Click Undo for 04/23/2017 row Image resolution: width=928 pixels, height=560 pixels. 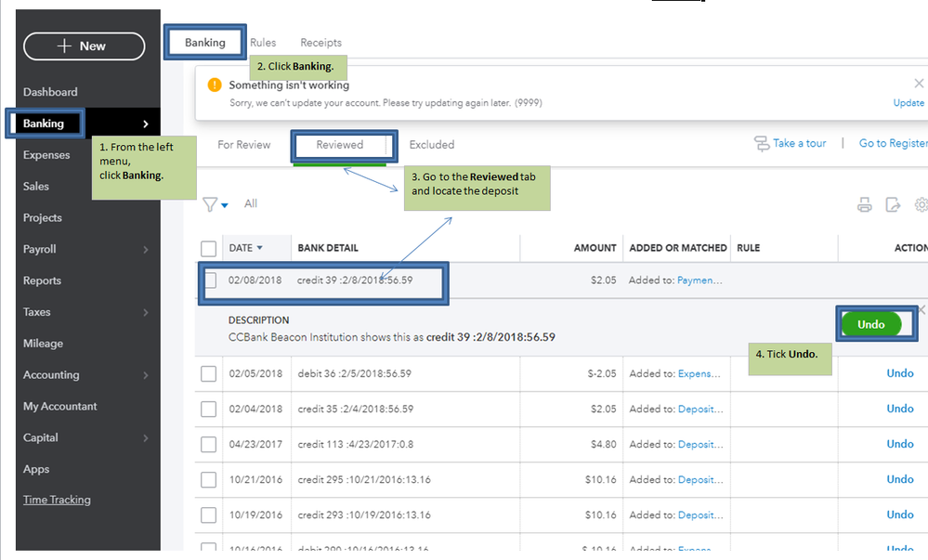point(899,444)
